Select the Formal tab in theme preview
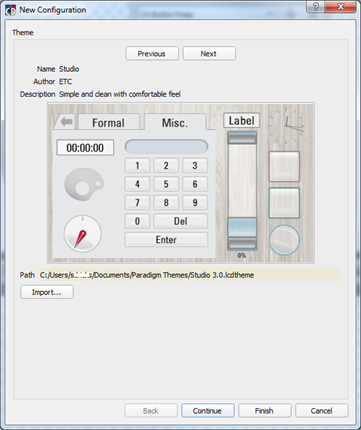361x430 pixels. 108,123
